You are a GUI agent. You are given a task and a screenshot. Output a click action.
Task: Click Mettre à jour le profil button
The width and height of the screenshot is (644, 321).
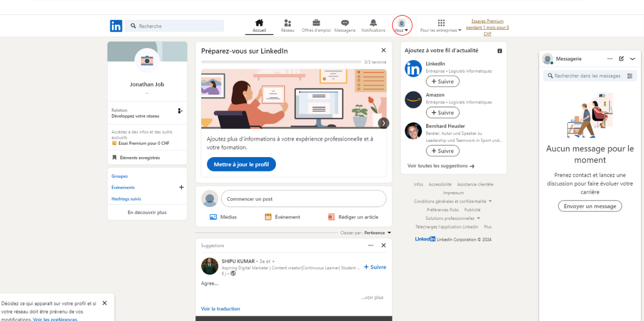(241, 164)
